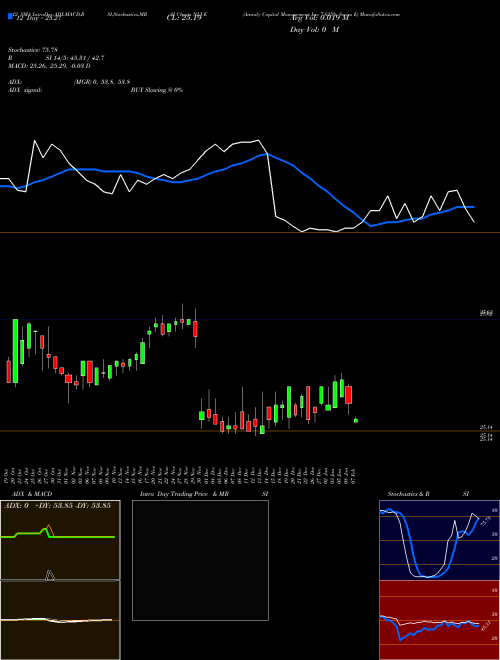Select the 'Stochastics: 73.78' reading
The height and width of the screenshot is (660, 500).
[33, 50]
